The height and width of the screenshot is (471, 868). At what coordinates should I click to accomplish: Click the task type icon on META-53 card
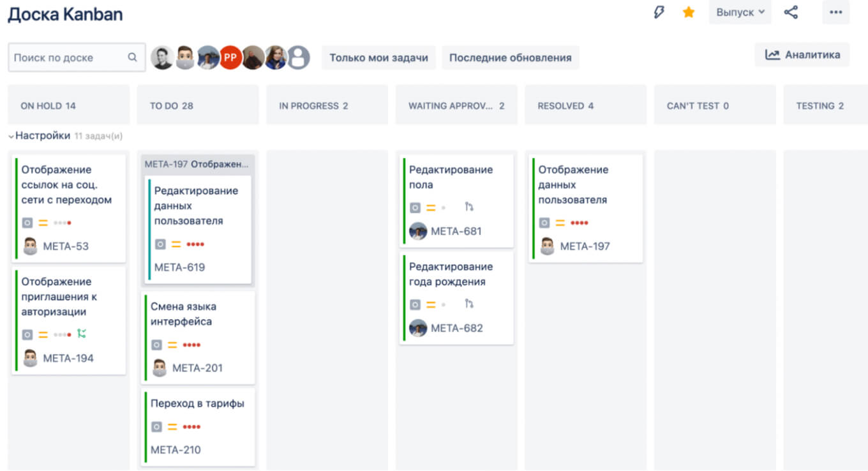coord(26,222)
